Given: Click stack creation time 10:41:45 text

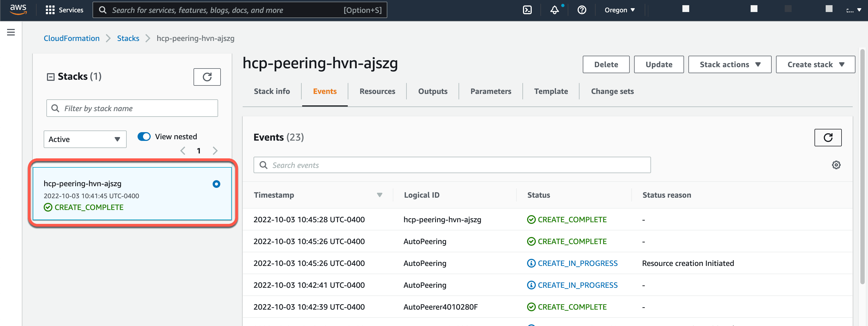Looking at the screenshot, I should tap(91, 196).
